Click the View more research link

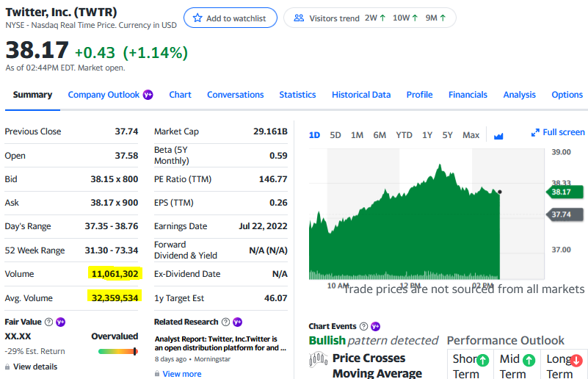(x=182, y=374)
